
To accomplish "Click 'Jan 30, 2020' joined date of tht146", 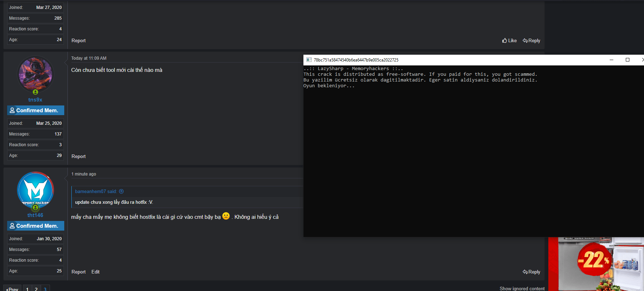I will point(49,238).
